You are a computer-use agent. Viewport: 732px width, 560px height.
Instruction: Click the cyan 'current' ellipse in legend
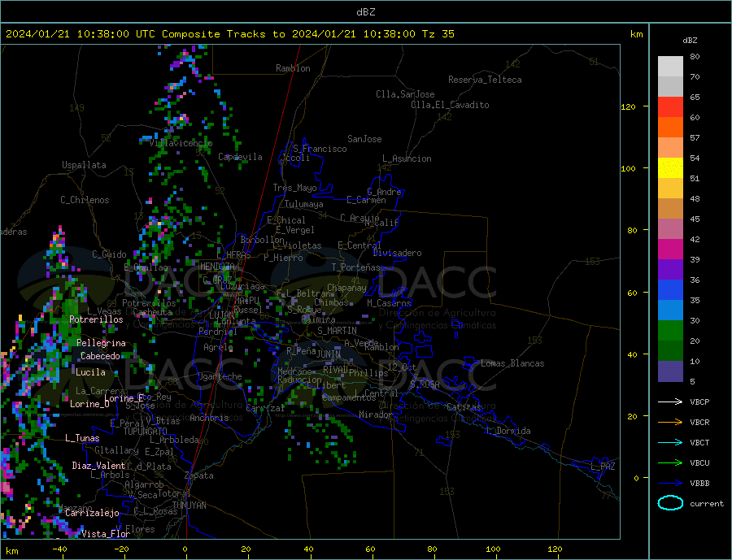(670, 503)
